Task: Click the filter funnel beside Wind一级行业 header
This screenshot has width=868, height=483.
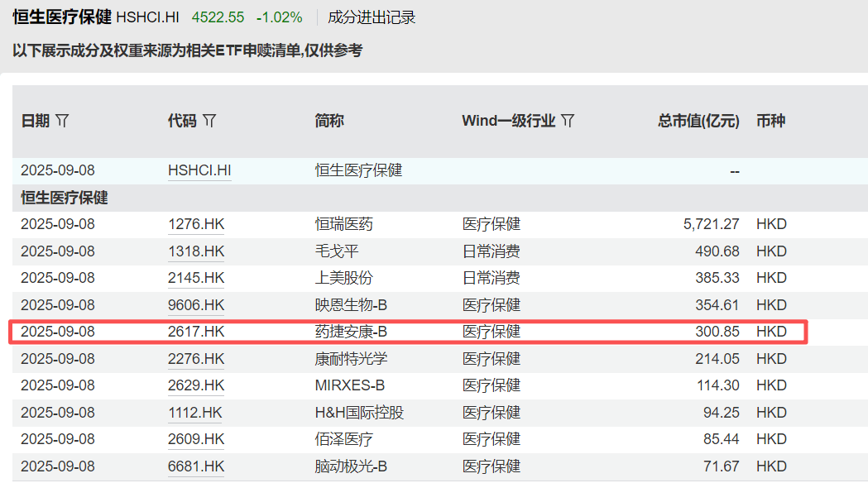Action: (568, 120)
